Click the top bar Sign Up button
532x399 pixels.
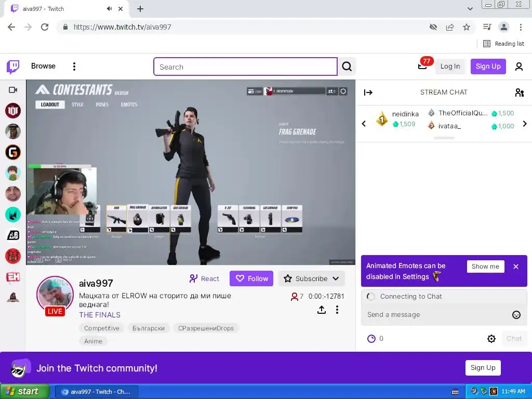tap(488, 66)
